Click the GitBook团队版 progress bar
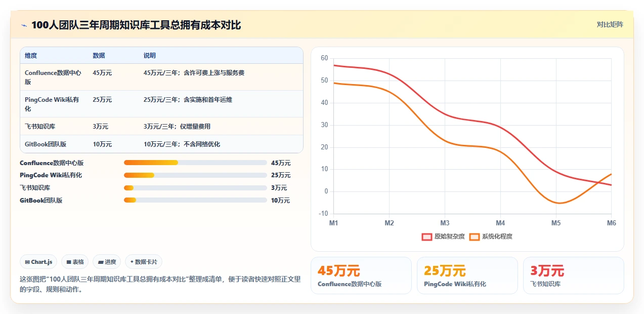This screenshot has width=644, height=314. (x=195, y=201)
